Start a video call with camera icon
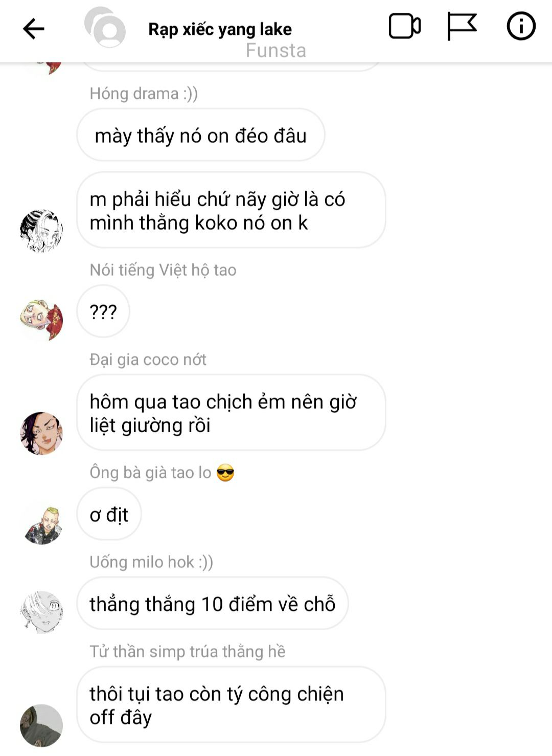This screenshot has width=552, height=756. click(404, 26)
